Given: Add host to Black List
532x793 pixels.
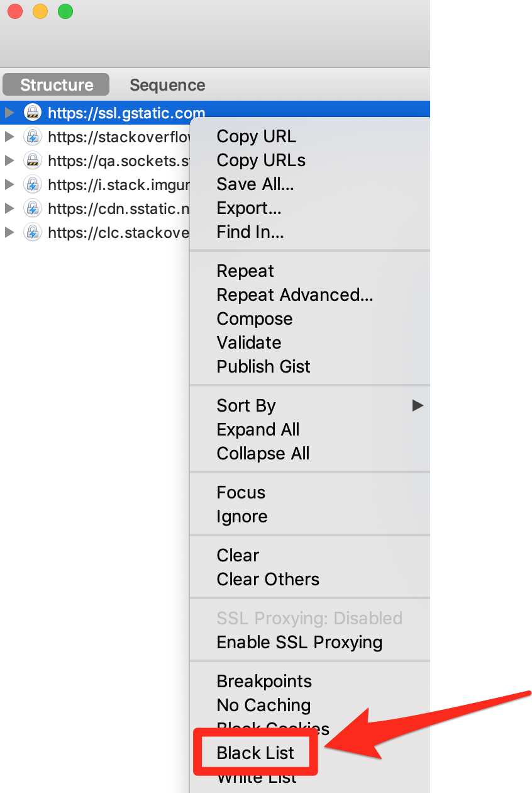Looking at the screenshot, I should click(254, 752).
